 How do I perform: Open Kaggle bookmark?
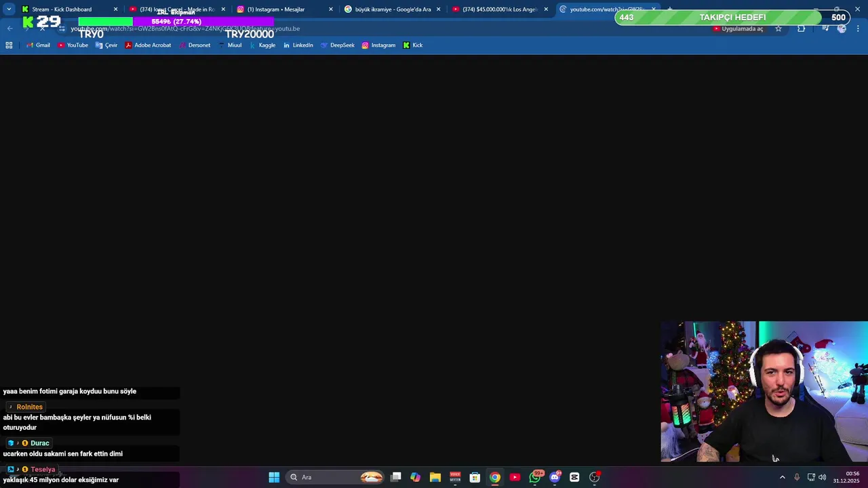click(262, 45)
